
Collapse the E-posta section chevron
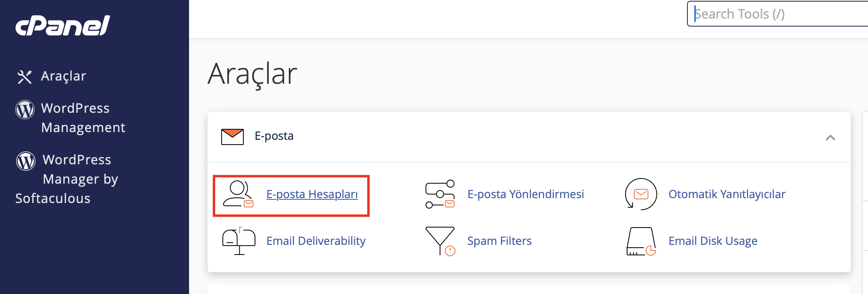tap(830, 138)
